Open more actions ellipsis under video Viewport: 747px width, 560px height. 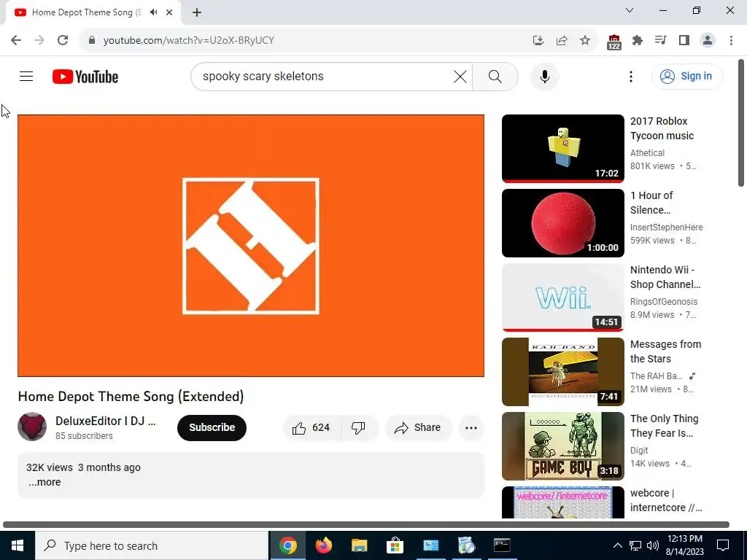[471, 427]
